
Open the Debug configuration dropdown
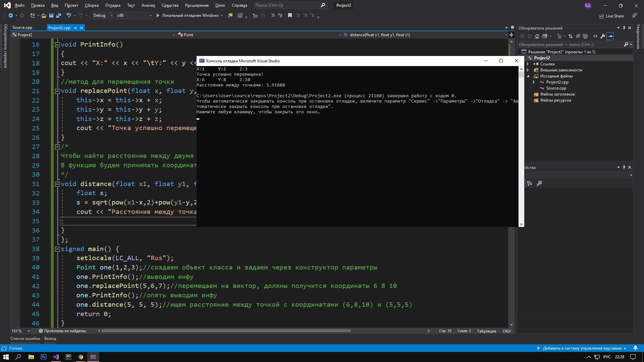point(103,15)
